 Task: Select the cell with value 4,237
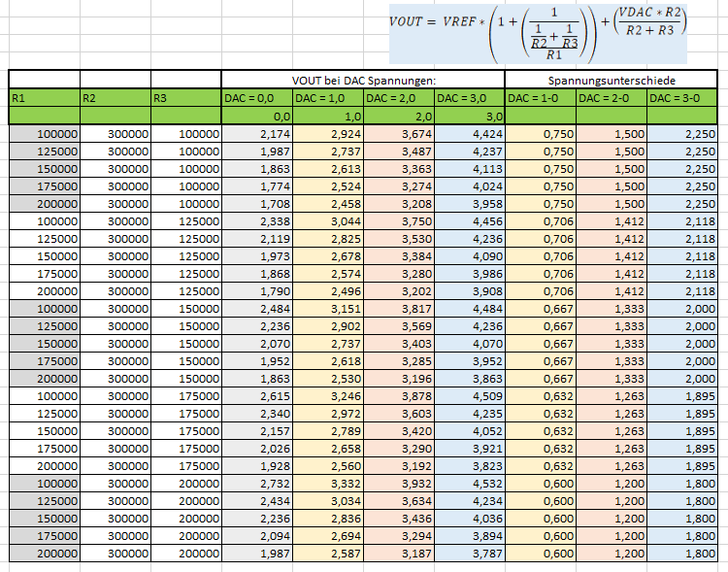[470, 151]
